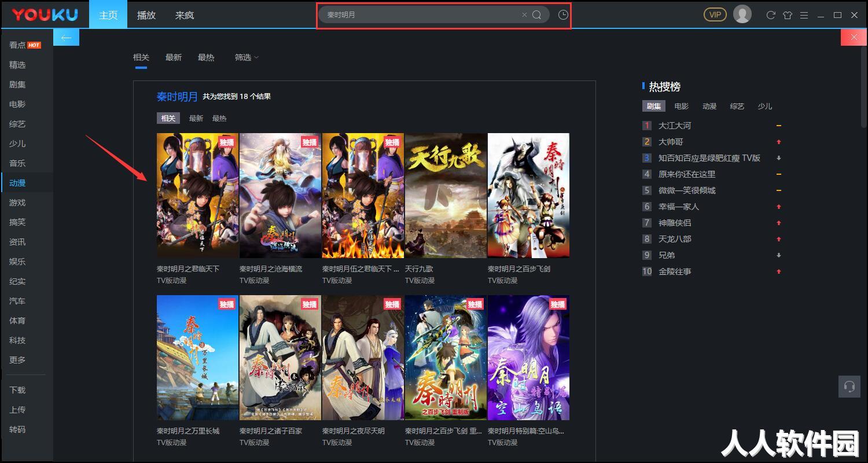Open 秦时明月之沧海横流 poster

pyautogui.click(x=280, y=196)
